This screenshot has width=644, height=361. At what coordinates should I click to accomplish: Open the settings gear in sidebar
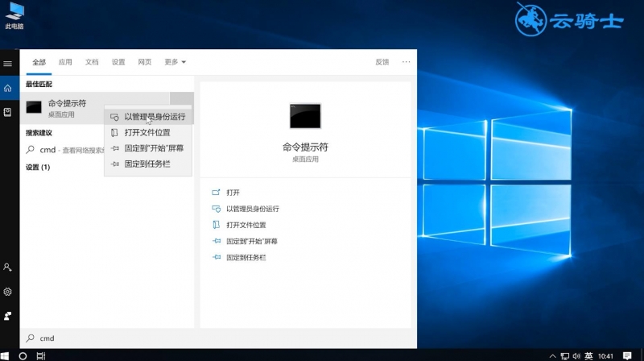click(x=7, y=292)
